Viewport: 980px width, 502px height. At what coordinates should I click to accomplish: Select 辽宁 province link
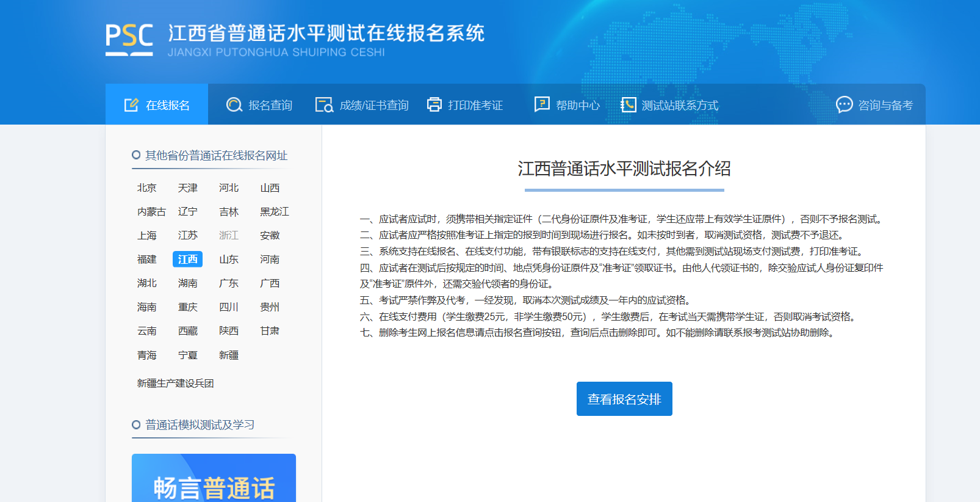[x=187, y=211]
